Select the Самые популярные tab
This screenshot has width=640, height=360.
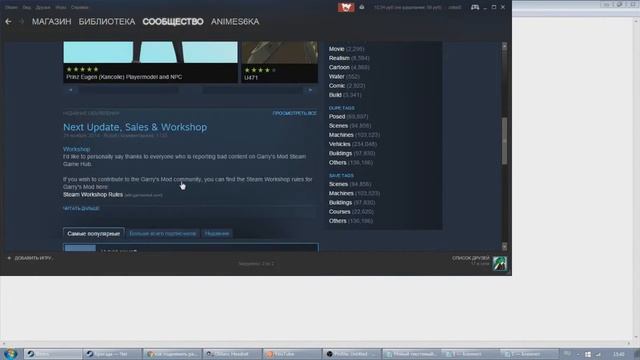click(x=93, y=233)
